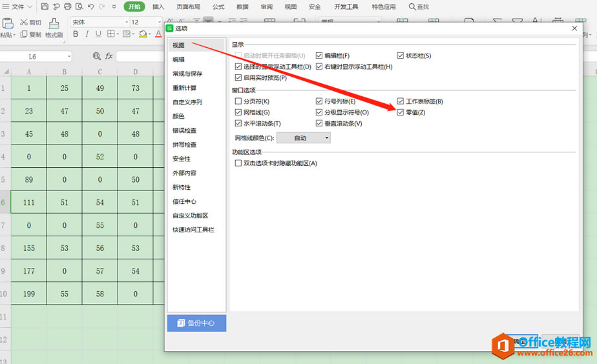Open the 宋体 font name dropdown
This screenshot has width=597, height=364.
tap(127, 23)
